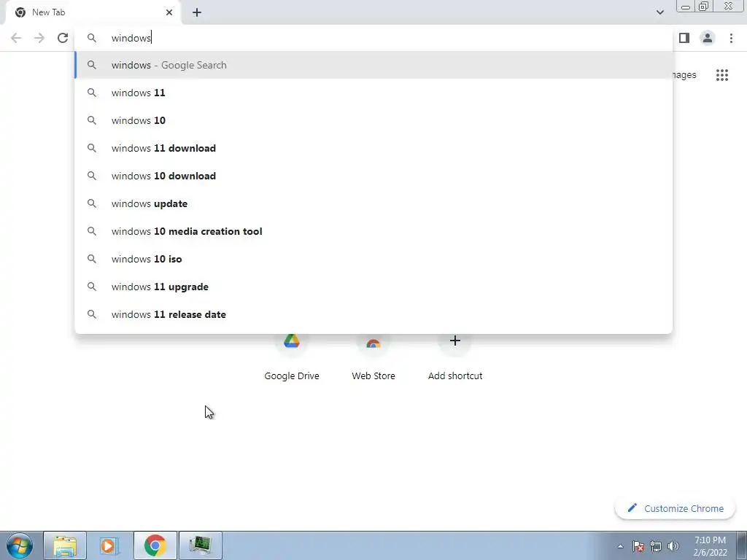
Task: Click the Images link at top right
Action: tap(684, 75)
